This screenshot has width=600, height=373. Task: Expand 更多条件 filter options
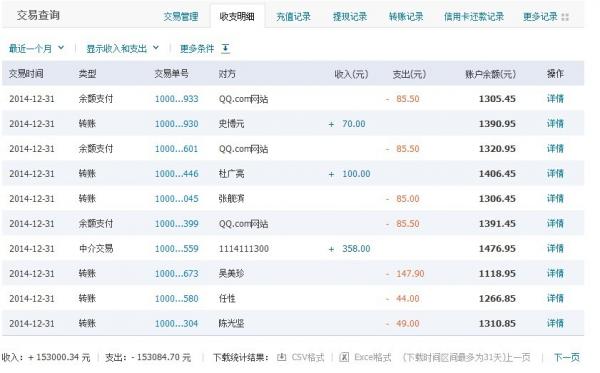click(x=197, y=49)
